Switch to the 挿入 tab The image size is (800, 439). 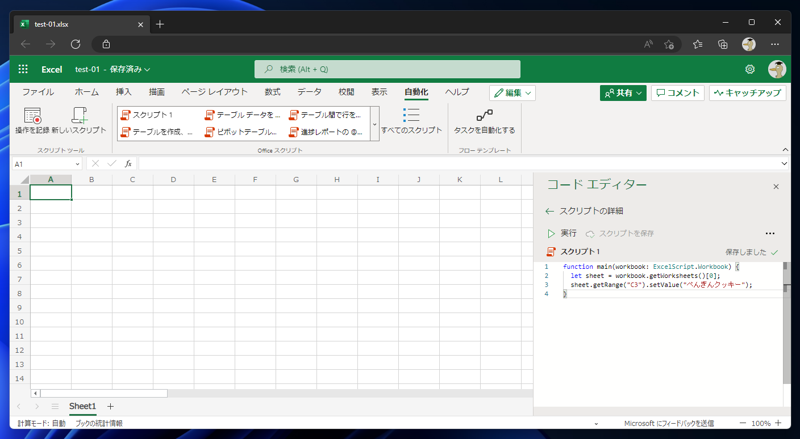tap(123, 92)
